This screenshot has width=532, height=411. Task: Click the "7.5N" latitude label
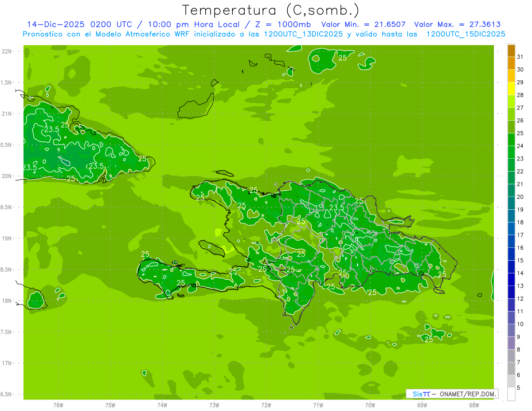pyautogui.click(x=6, y=332)
